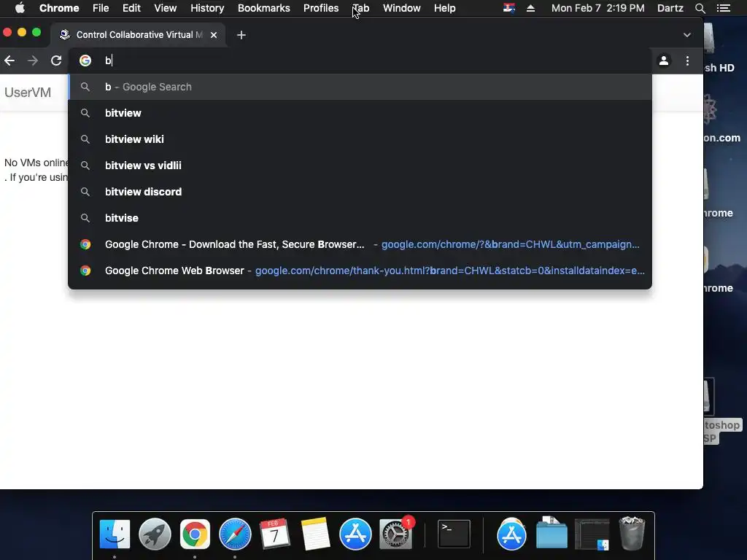The image size is (747, 560).
Task: Launch Safari from the dock
Action: pos(235,534)
